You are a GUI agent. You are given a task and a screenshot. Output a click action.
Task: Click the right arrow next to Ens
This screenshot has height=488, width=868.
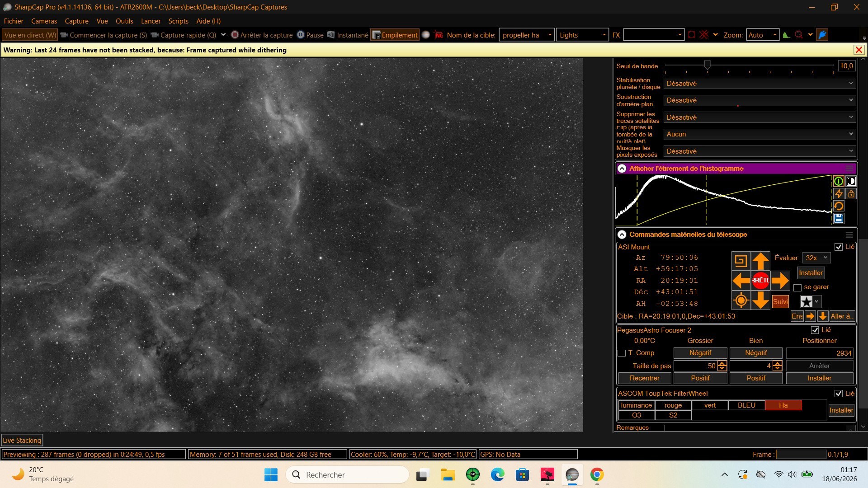point(811,316)
